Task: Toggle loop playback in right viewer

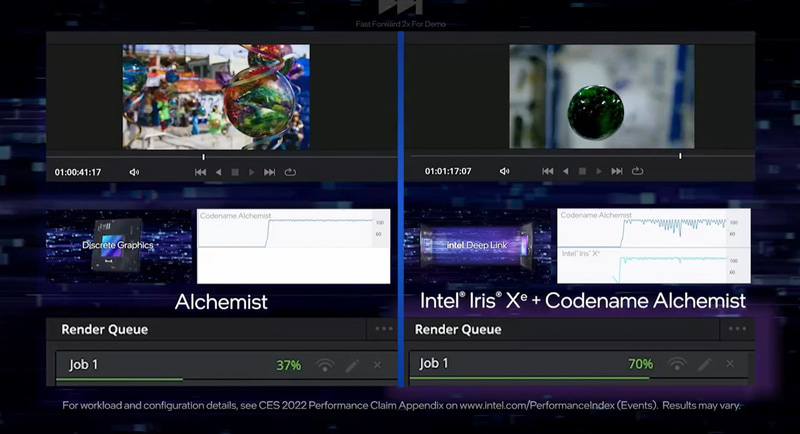Action: 637,171
